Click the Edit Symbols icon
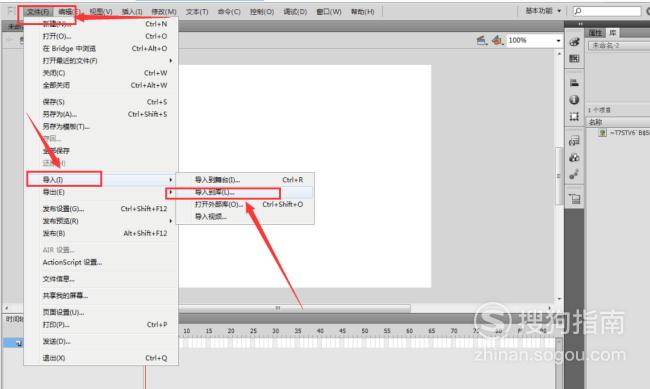 pyautogui.click(x=497, y=40)
